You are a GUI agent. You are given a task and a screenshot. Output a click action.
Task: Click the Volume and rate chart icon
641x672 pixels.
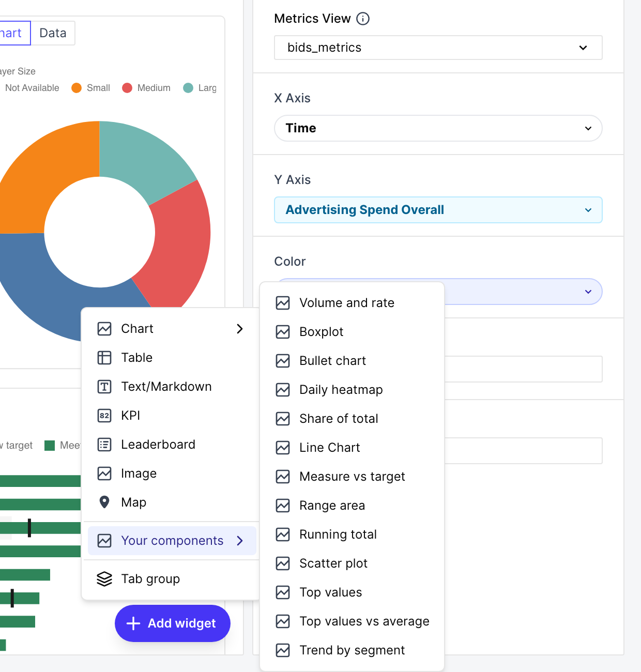click(283, 303)
